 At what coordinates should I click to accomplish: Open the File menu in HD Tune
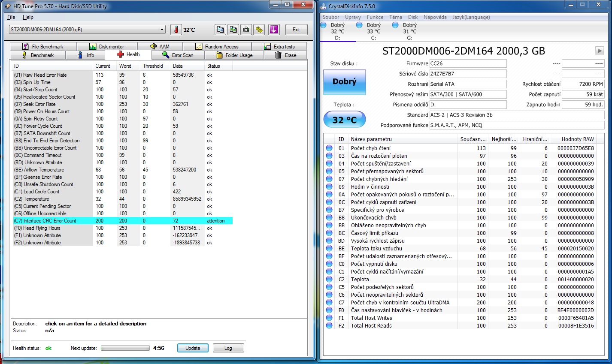[x=11, y=17]
